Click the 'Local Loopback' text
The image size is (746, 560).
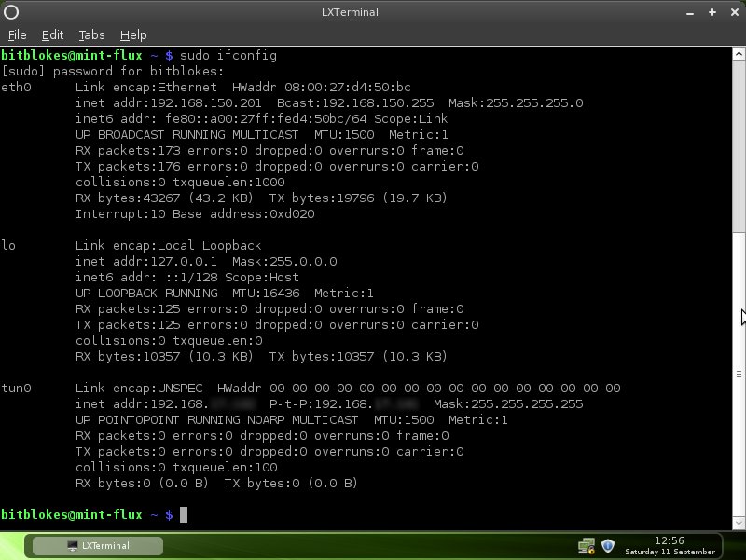pyautogui.click(x=209, y=246)
